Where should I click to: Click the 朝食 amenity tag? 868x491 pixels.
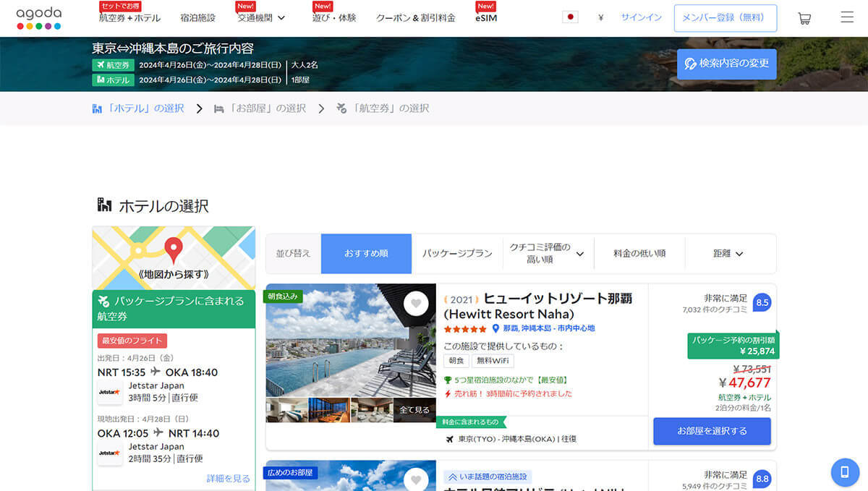pos(456,361)
